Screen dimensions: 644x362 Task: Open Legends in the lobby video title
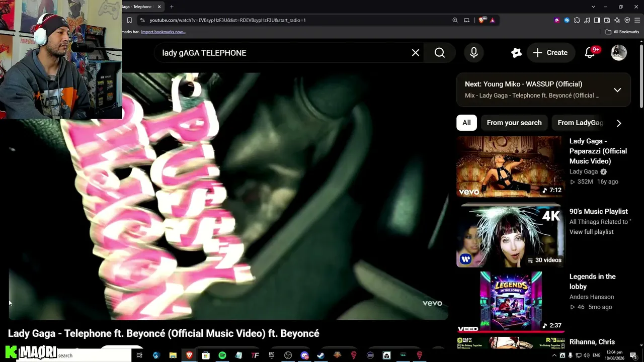click(x=593, y=282)
